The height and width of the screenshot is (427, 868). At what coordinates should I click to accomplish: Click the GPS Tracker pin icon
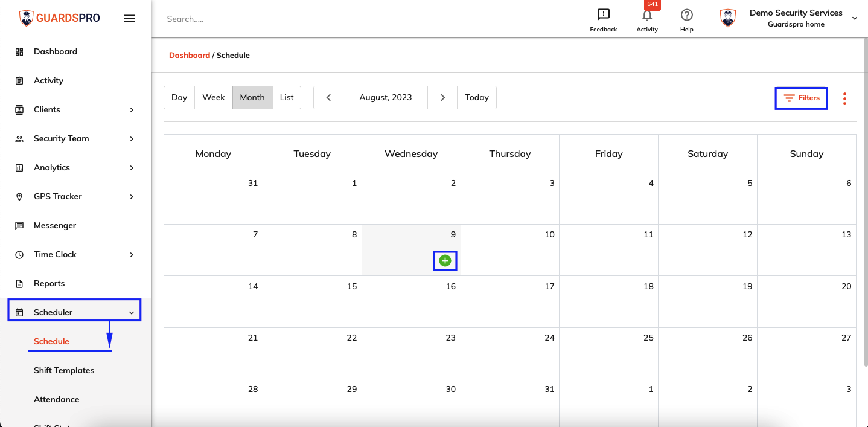coord(19,197)
